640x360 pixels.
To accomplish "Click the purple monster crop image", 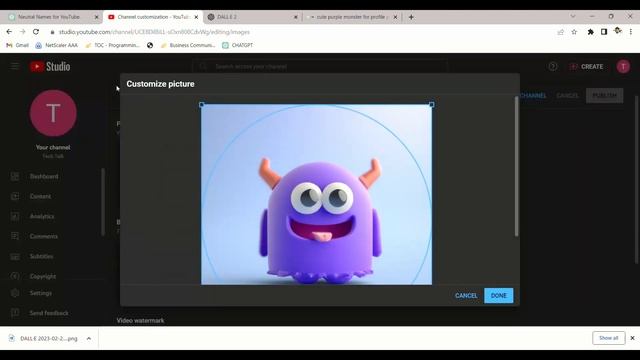I will (x=316, y=195).
